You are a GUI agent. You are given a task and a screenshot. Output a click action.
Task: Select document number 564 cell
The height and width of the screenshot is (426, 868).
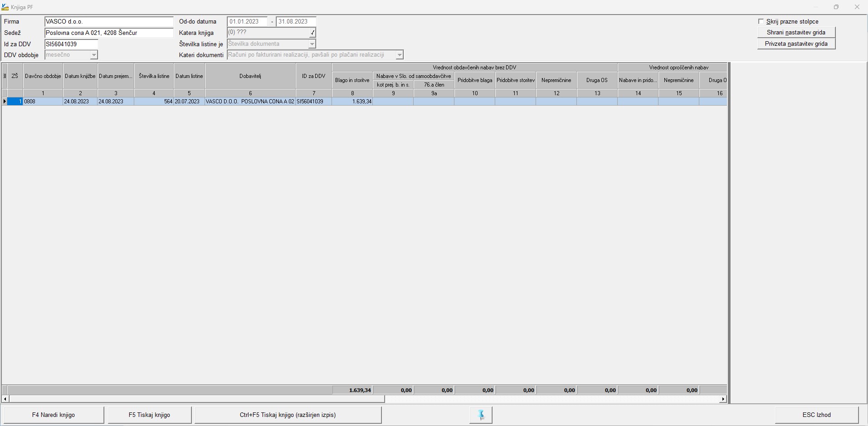[154, 102]
